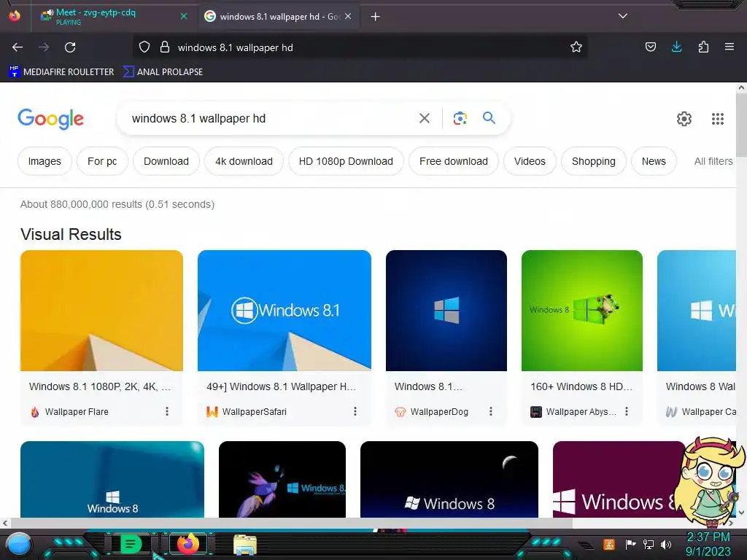Reload the current page
The image size is (747, 560).
pyautogui.click(x=70, y=47)
